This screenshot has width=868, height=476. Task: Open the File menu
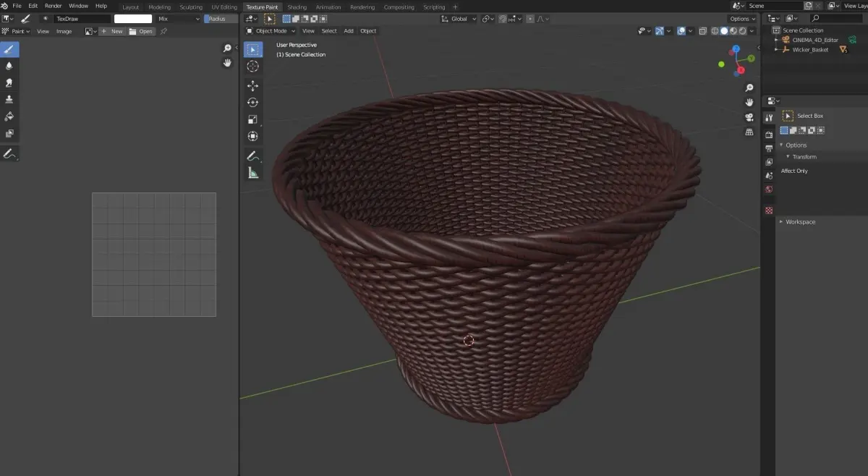click(x=17, y=6)
